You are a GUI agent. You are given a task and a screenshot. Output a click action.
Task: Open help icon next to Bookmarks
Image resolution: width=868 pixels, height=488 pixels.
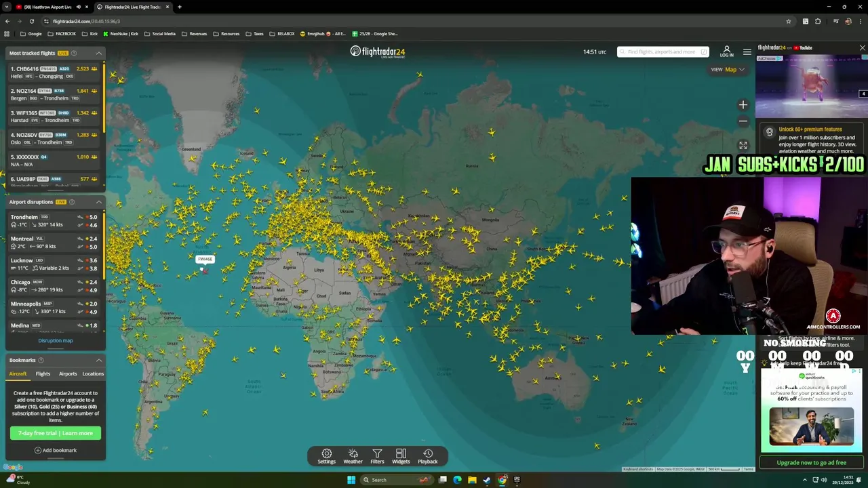tap(41, 360)
